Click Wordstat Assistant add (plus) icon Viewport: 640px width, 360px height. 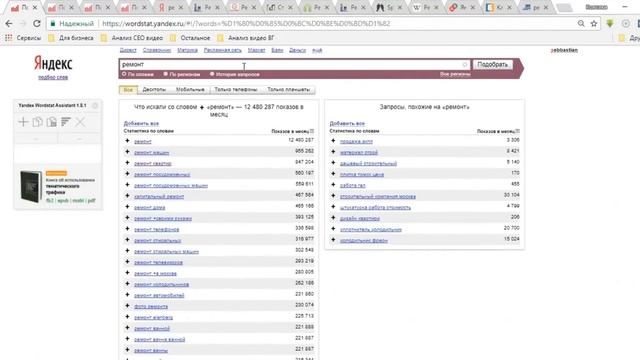pos(23,122)
